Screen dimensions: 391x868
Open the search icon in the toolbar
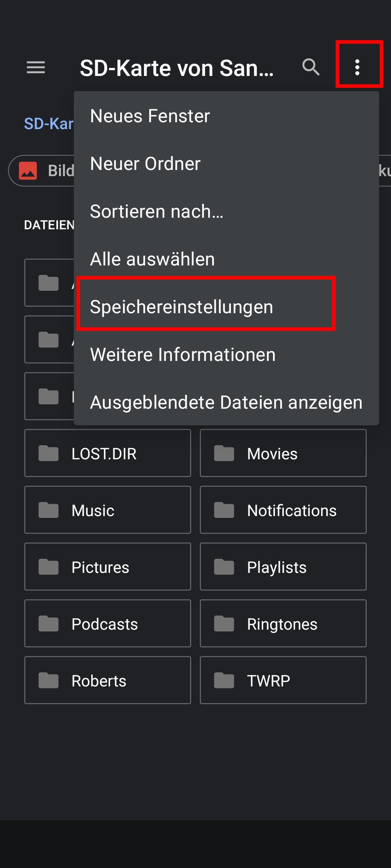coord(311,67)
